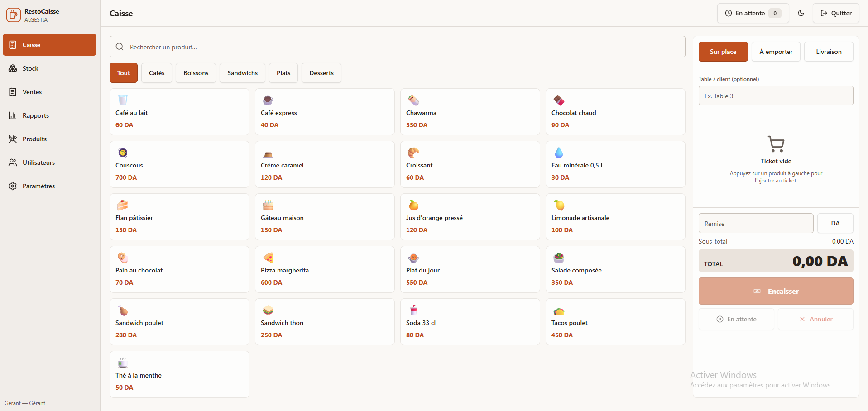Viewport: 868px width, 411px height.
Task: Click the Quitter button
Action: point(836,13)
